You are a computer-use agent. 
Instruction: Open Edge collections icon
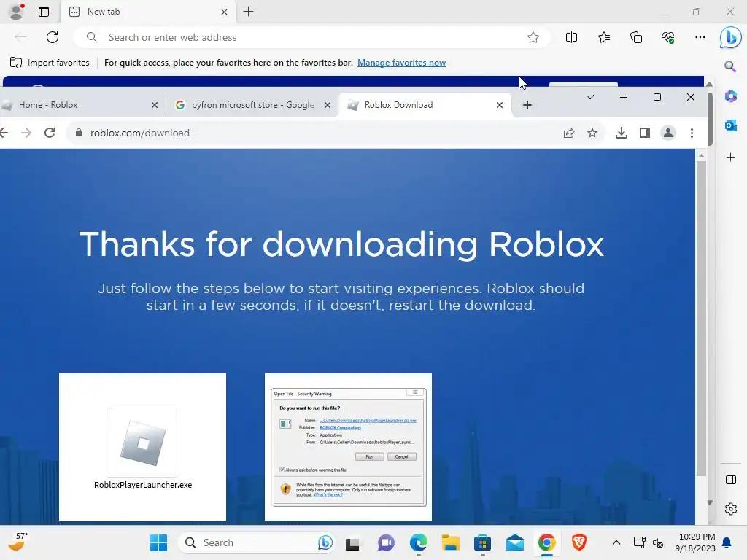(636, 37)
